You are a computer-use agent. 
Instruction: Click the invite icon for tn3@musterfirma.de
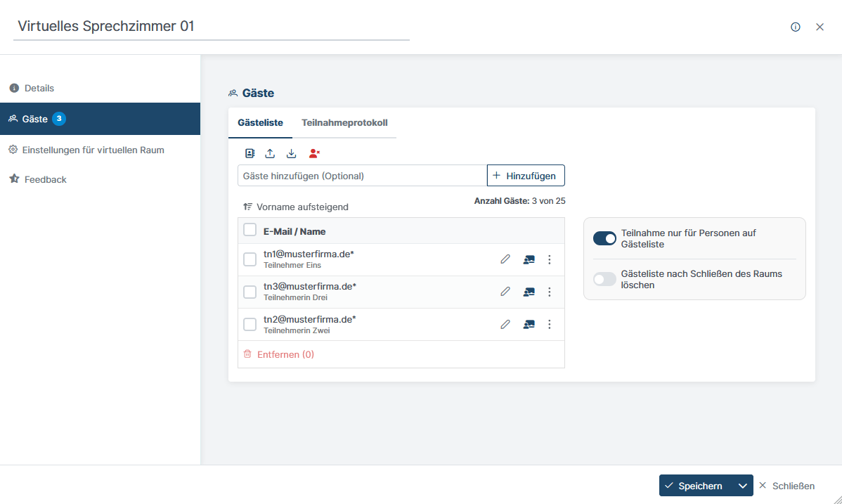pyautogui.click(x=529, y=292)
